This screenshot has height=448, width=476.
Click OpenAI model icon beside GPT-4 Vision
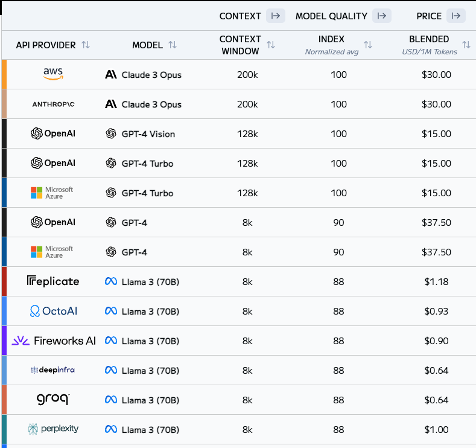point(111,133)
